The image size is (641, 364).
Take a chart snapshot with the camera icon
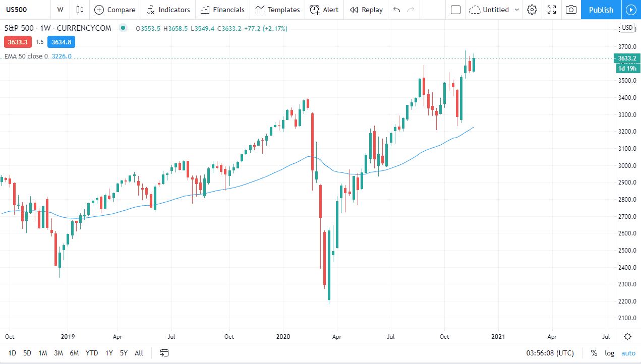[x=570, y=10]
